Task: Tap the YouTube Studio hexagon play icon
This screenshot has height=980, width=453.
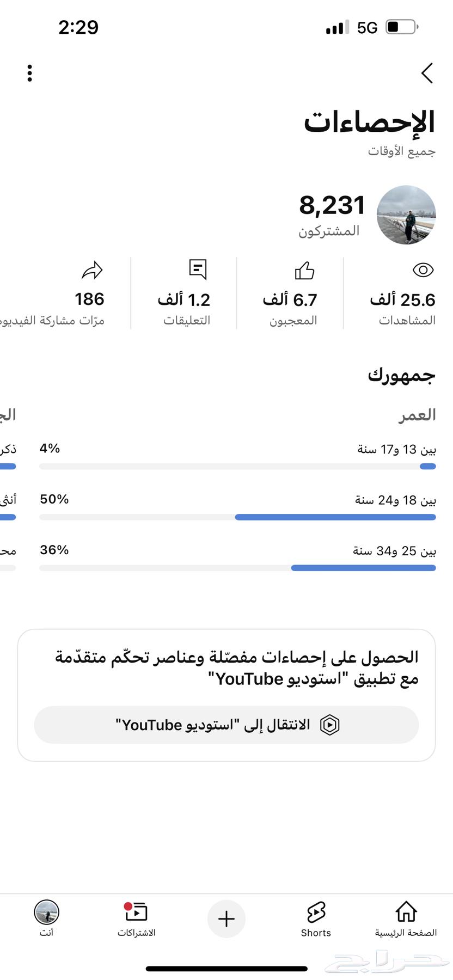Action: point(330,725)
